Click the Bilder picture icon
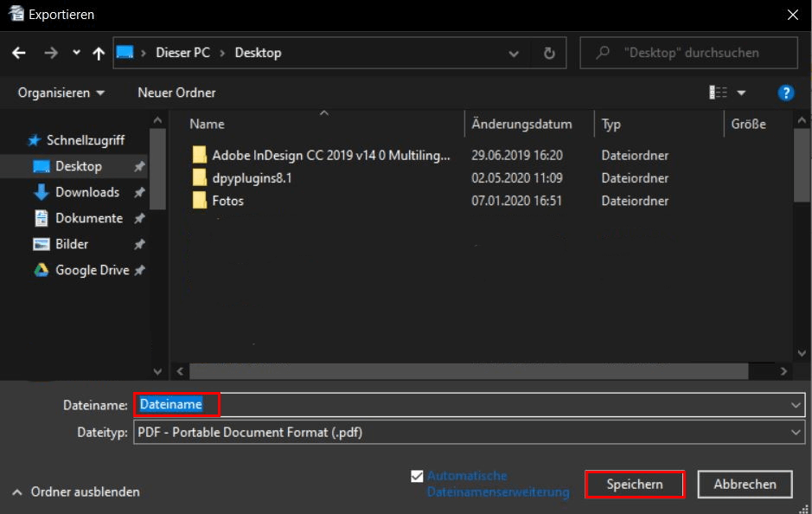The width and height of the screenshot is (812, 514). [41, 244]
